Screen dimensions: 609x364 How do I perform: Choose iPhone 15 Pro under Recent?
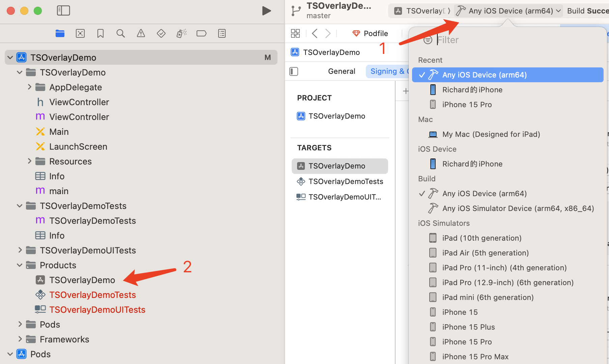coord(507,104)
